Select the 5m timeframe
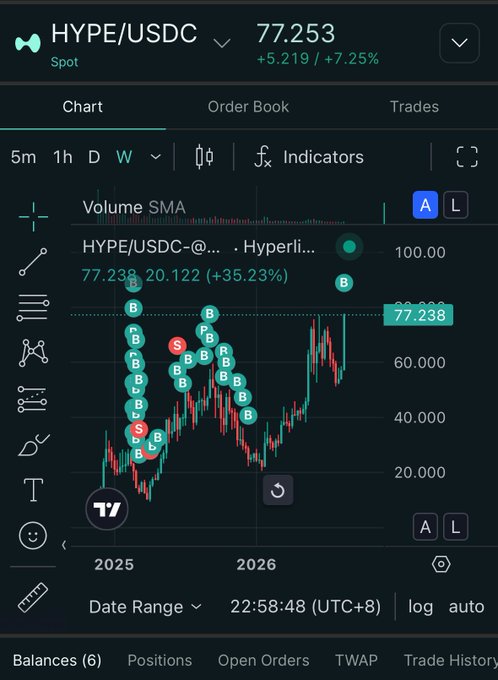The image size is (498, 680). tap(23, 157)
